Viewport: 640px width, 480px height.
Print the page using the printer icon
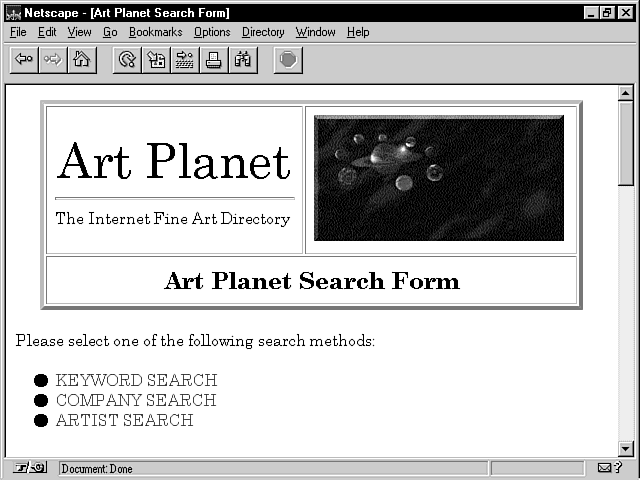(x=214, y=60)
